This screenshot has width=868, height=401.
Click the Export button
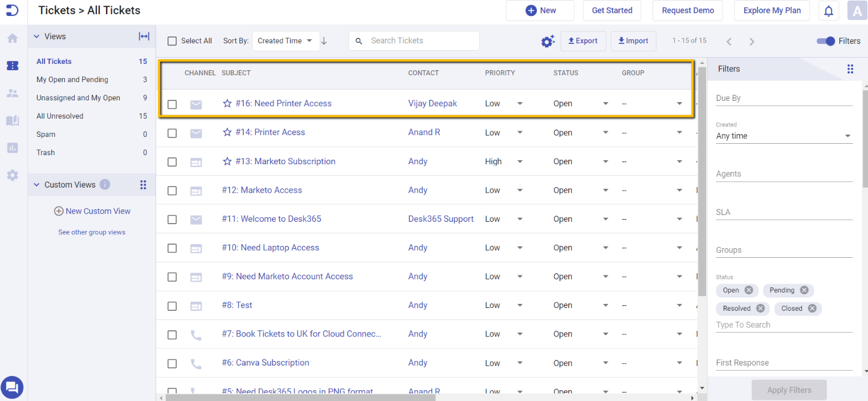(583, 40)
